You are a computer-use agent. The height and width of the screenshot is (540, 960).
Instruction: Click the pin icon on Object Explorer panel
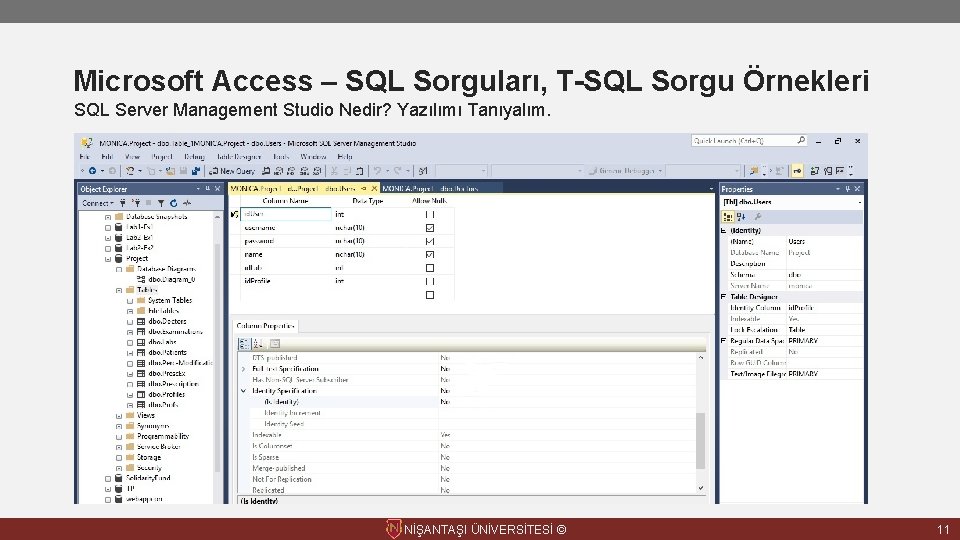tap(208, 189)
